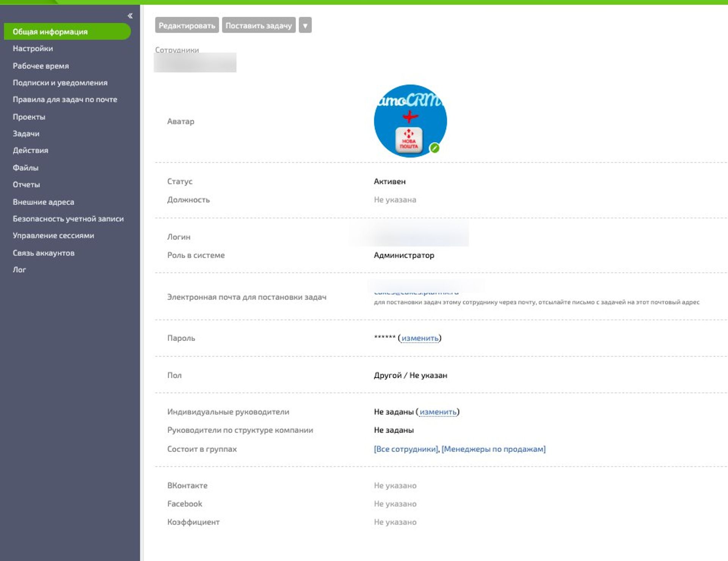The image size is (728, 561).
Task: Click the amoCRM avatar image
Action: pos(410,120)
